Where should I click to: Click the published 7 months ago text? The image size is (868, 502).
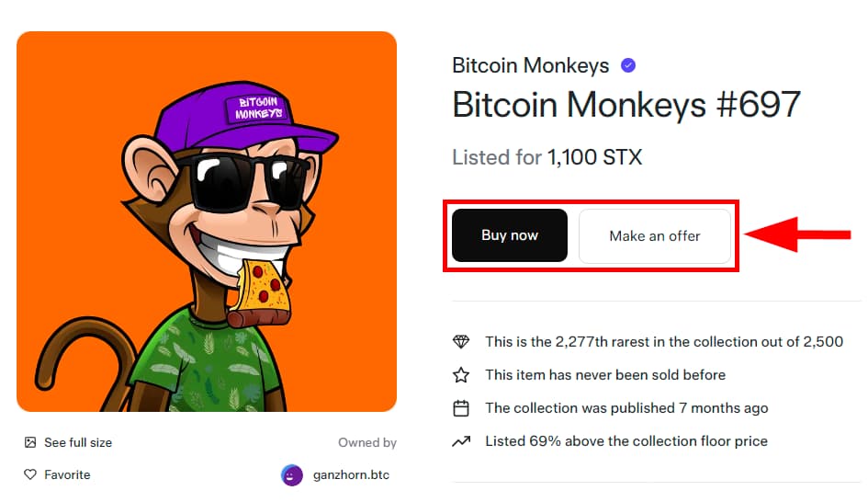coord(626,408)
